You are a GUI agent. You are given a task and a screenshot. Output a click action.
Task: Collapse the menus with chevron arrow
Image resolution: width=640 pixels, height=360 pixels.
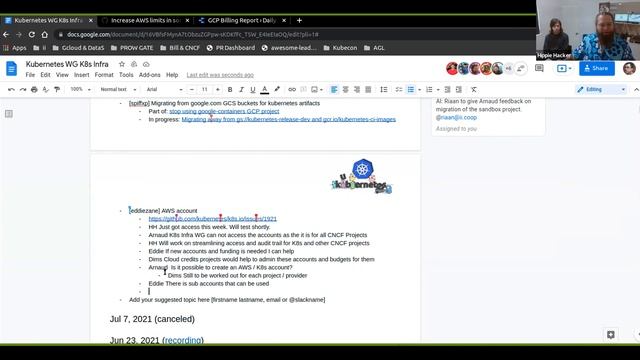click(x=636, y=89)
